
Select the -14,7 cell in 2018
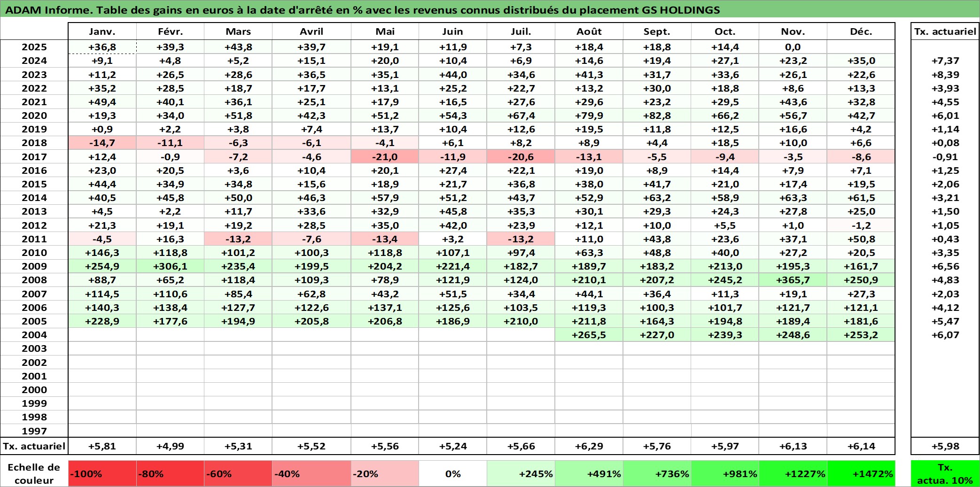pyautogui.click(x=102, y=143)
